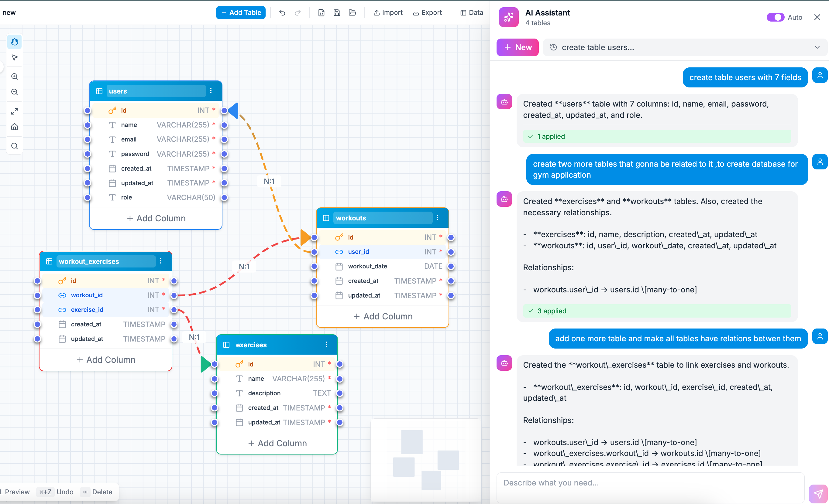Click the Add Table button
The image size is (829, 504).
point(241,13)
